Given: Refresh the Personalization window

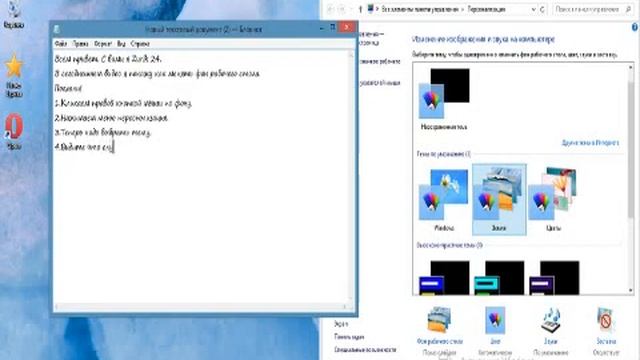Looking at the screenshot, I should [x=542, y=9].
